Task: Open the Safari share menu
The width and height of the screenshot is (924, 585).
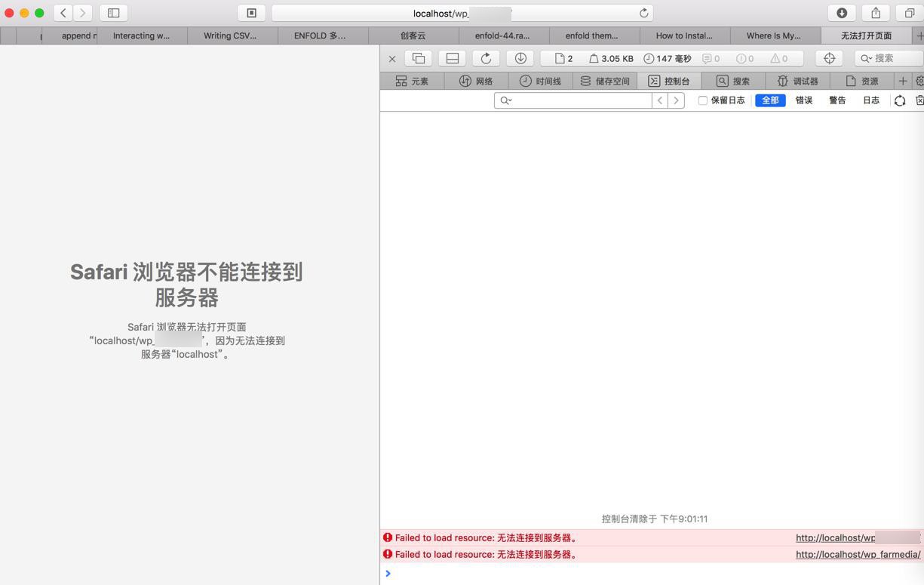Action: (876, 13)
